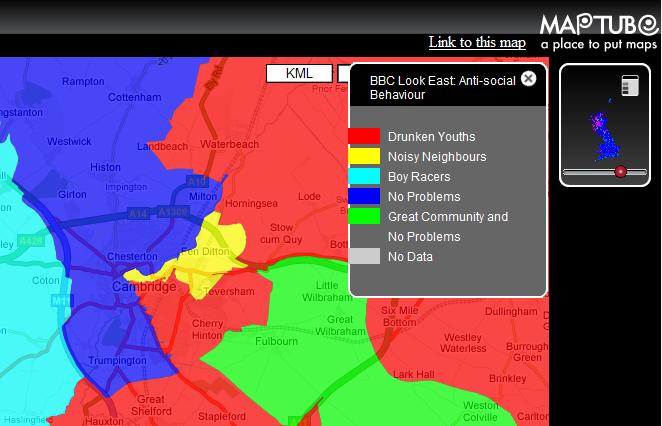Click the 'Great Wilbraham' label on the map
Viewport: 662px width, 426px height.
coord(340,325)
